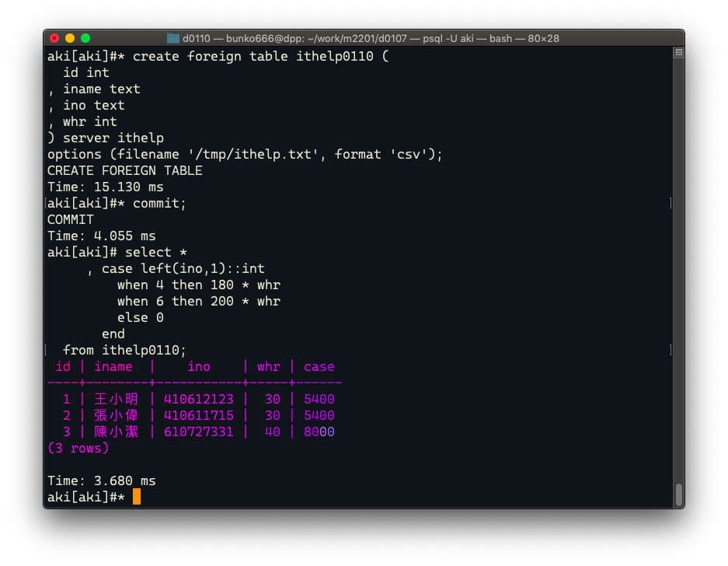Click the orange cursor at the prompt

(x=137, y=497)
